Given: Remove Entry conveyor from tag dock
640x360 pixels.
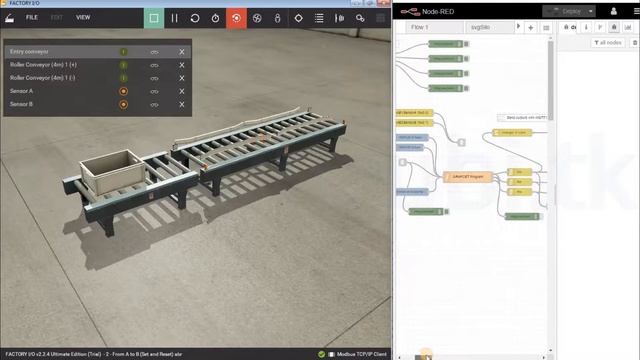Looking at the screenshot, I should pos(182,52).
